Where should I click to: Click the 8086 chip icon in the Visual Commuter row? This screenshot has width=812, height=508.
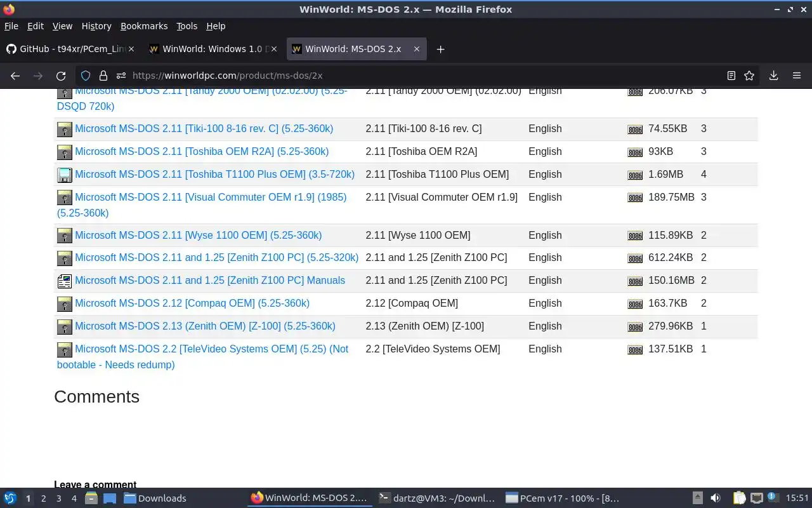635,198
